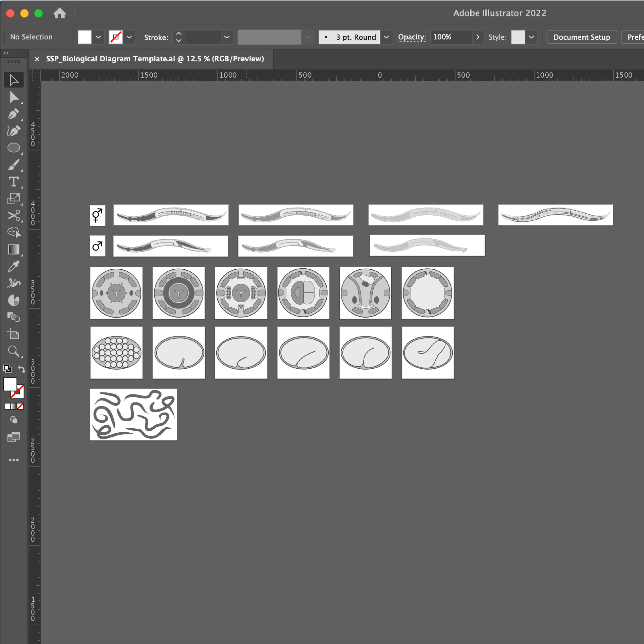Click the ruler origin corner box
This screenshot has height=644, width=644.
35,75
